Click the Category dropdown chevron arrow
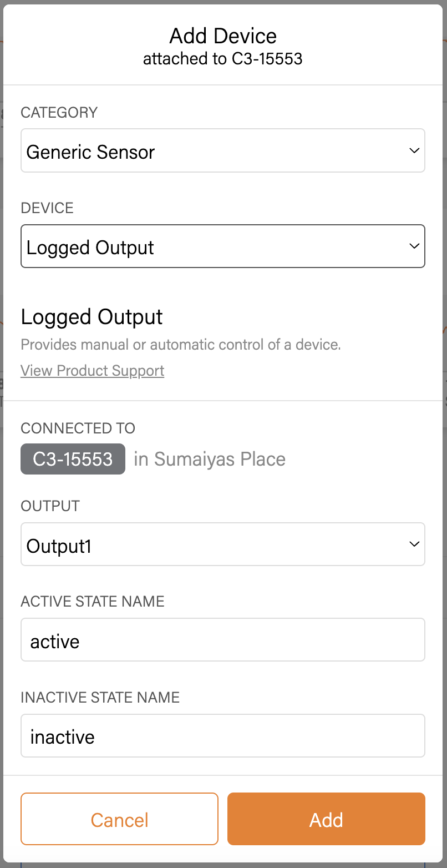This screenshot has width=447, height=868. tap(414, 151)
